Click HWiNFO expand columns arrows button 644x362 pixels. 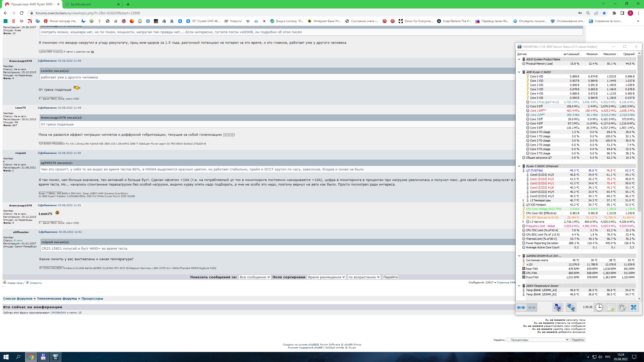[x=521, y=307]
